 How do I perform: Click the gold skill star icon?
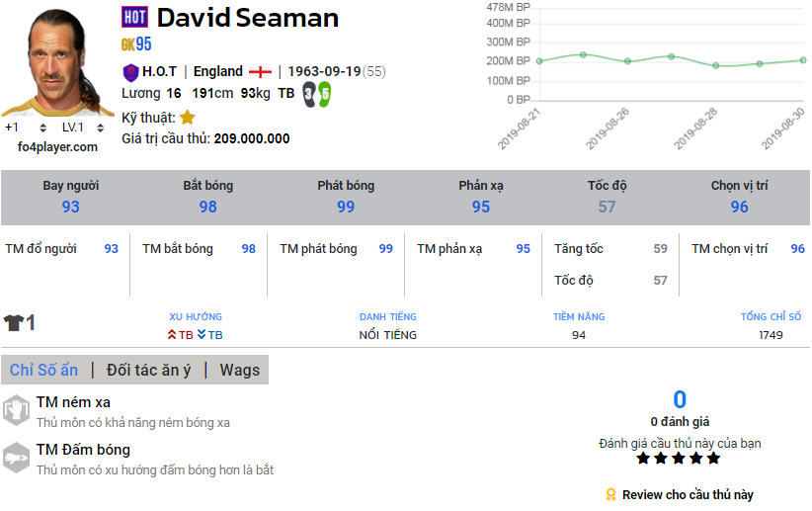tap(188, 118)
